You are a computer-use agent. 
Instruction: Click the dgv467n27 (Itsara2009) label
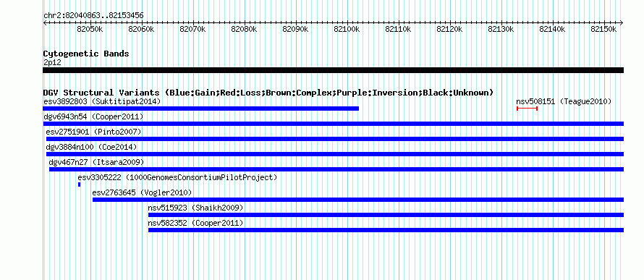[96, 162]
